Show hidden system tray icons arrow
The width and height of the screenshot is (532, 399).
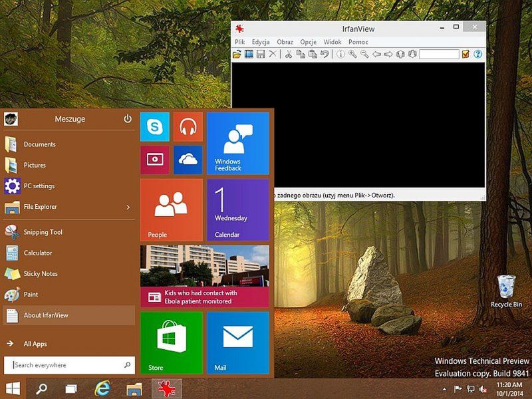pos(444,389)
